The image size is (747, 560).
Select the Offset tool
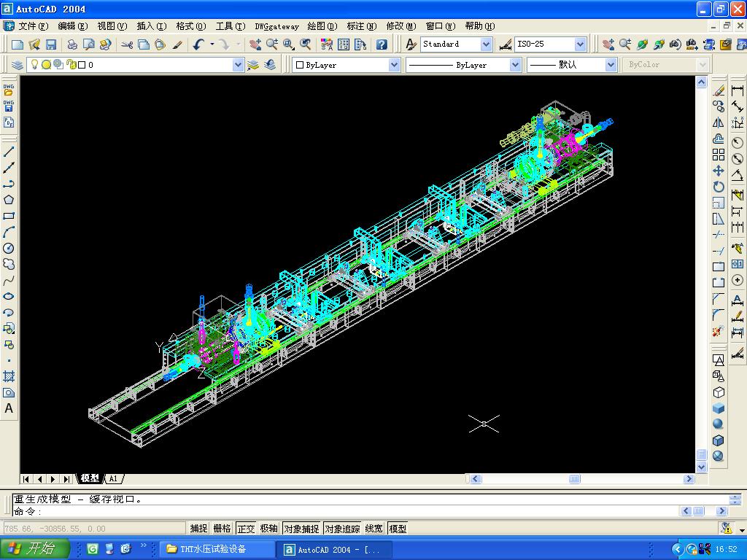719,139
